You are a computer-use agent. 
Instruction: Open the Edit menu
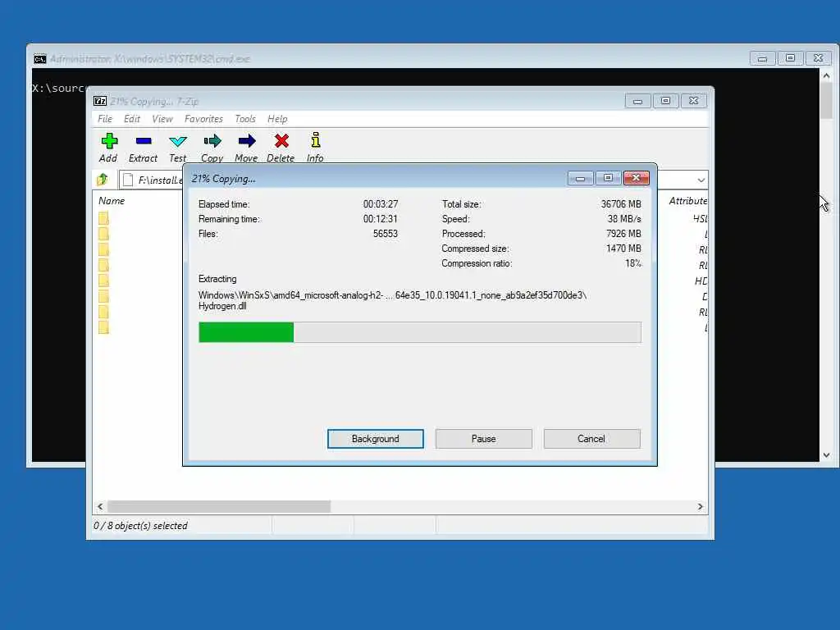(132, 119)
